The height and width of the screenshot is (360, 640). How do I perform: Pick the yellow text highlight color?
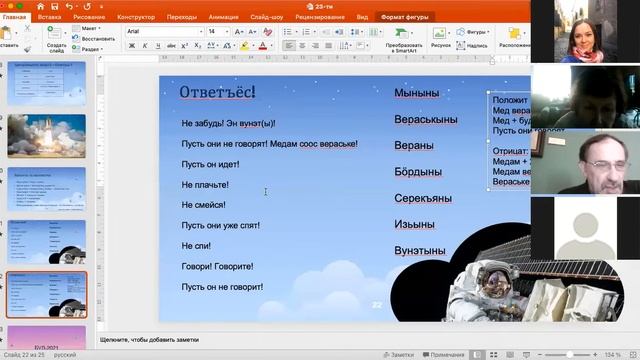(x=244, y=46)
